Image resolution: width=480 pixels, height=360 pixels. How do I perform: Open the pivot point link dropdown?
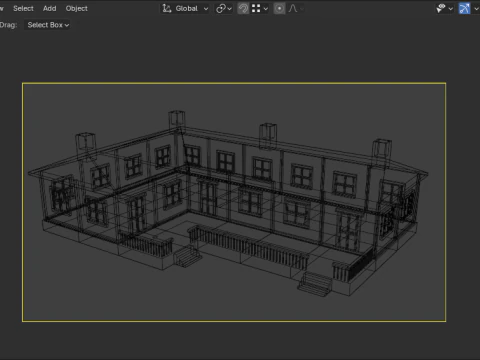click(x=224, y=9)
